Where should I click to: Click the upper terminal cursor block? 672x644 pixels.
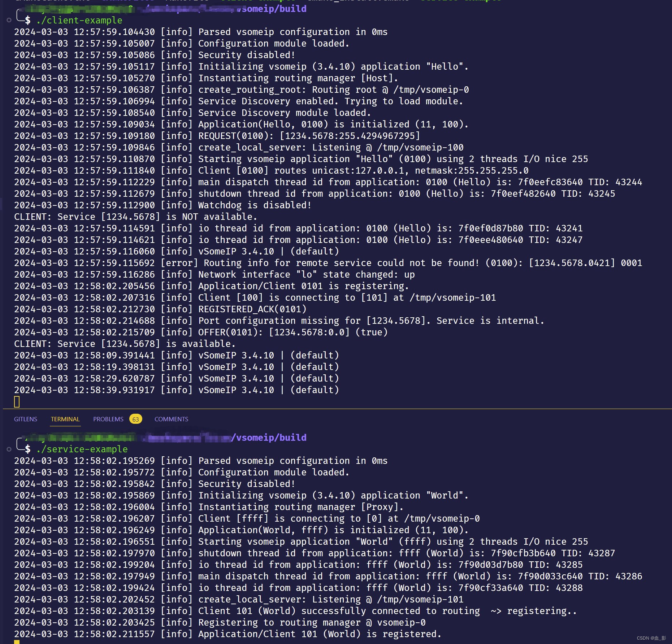point(17,401)
